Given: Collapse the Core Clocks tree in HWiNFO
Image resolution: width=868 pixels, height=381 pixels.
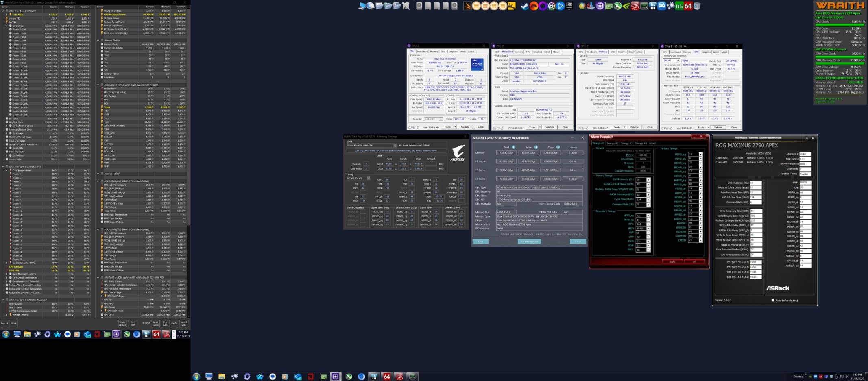Looking at the screenshot, I should point(7,26).
